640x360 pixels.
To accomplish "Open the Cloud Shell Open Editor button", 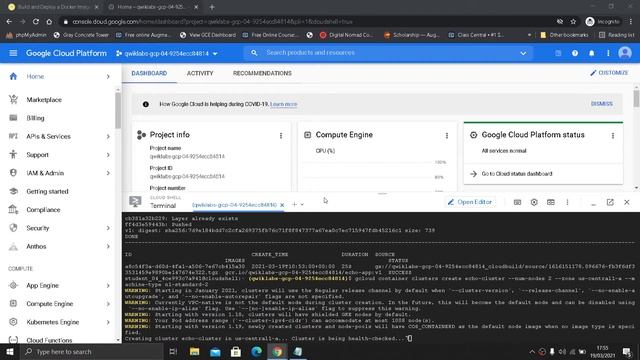I will point(470,202).
